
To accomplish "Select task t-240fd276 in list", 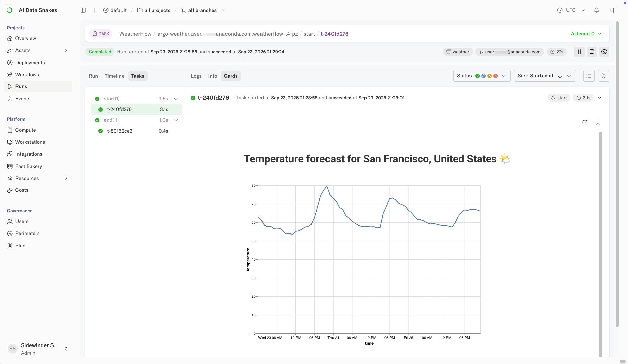I will (x=136, y=109).
